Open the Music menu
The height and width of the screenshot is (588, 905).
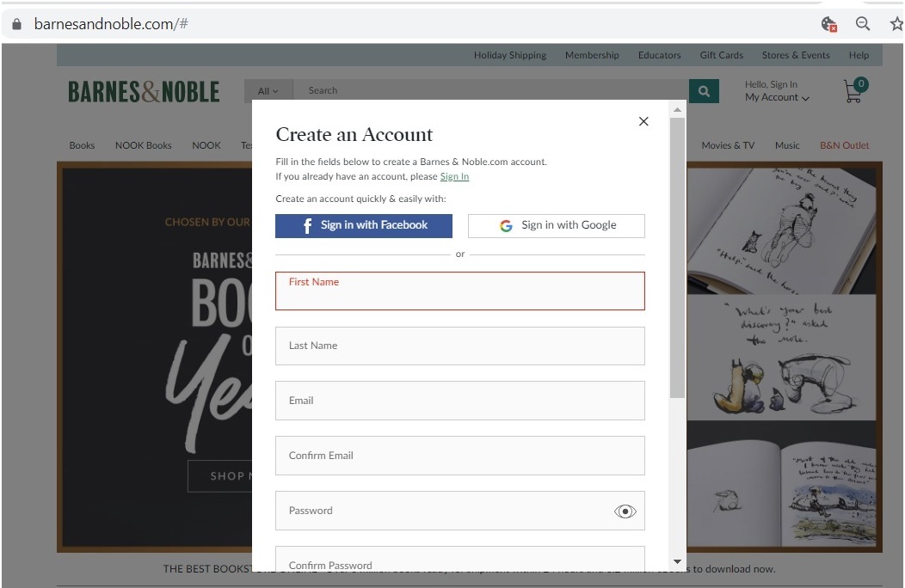coord(787,145)
